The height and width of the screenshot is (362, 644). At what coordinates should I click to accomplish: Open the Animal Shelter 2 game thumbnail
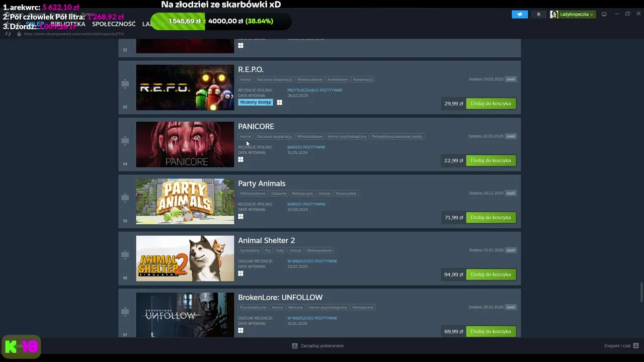coord(185,258)
